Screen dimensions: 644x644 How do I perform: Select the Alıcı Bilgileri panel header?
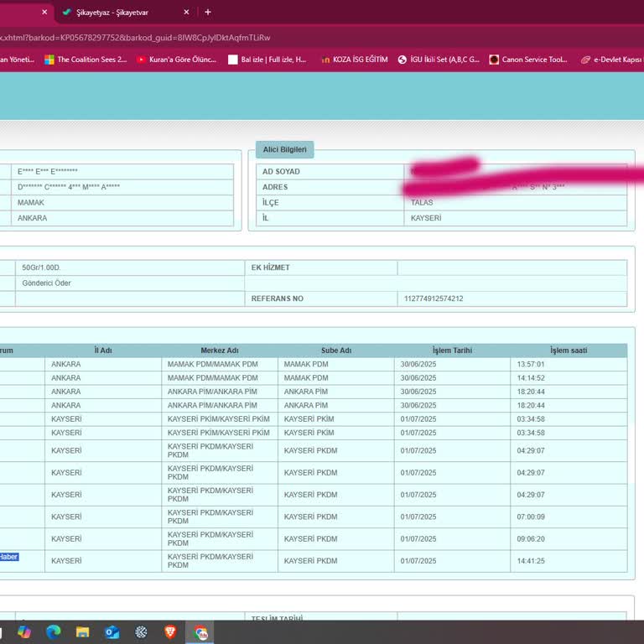284,149
